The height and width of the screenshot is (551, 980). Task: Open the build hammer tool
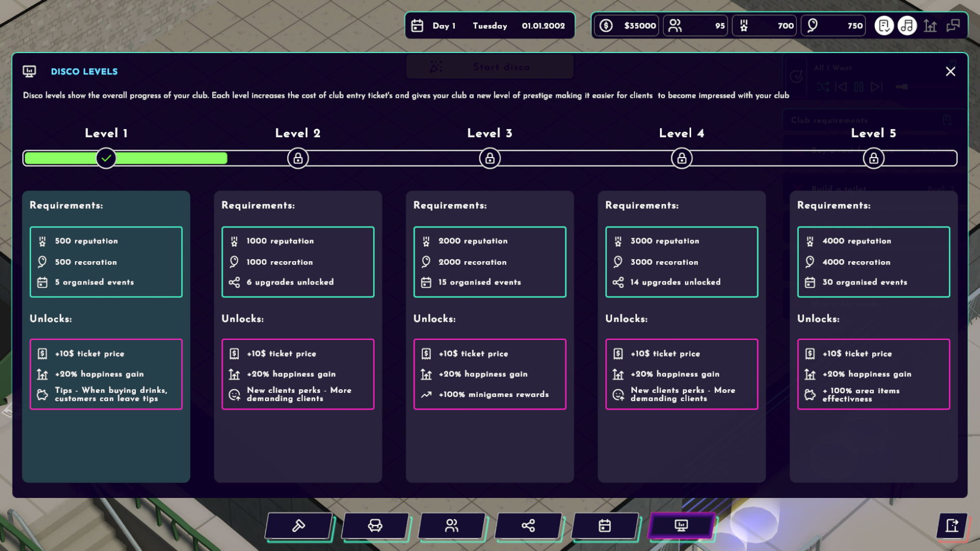point(299,526)
